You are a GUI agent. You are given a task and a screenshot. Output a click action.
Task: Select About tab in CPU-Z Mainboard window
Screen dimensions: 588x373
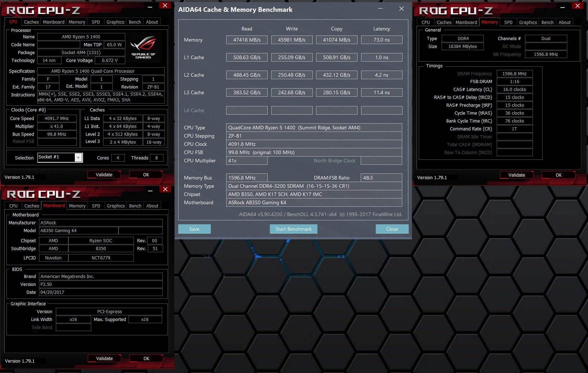point(152,206)
